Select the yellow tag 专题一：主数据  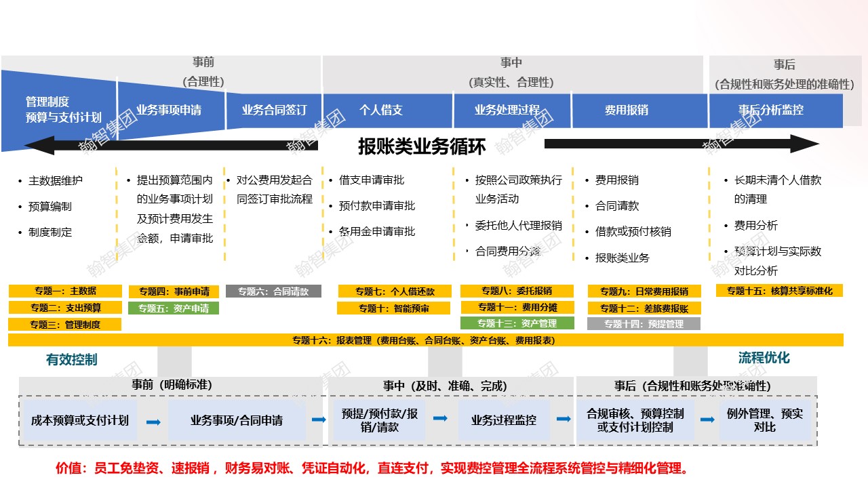pyautogui.click(x=65, y=291)
